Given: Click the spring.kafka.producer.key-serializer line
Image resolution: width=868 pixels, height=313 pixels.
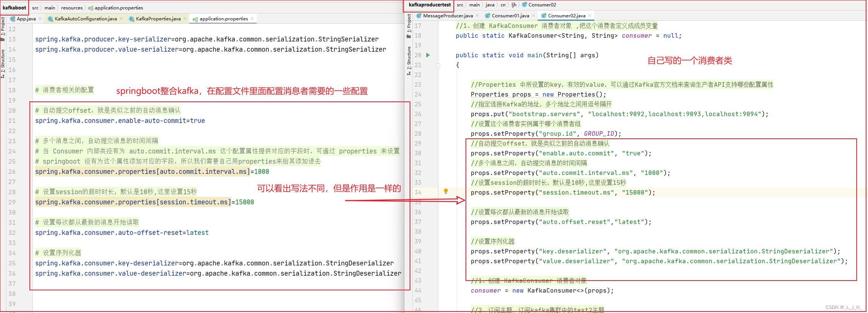Looking at the screenshot, I should [207, 39].
